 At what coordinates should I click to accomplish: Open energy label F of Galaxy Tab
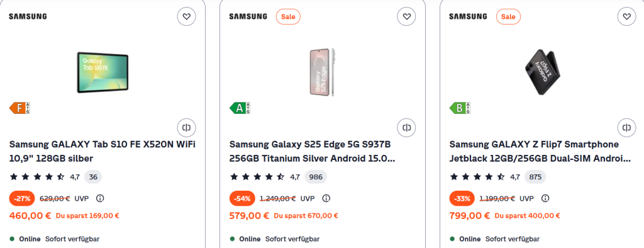19,108
